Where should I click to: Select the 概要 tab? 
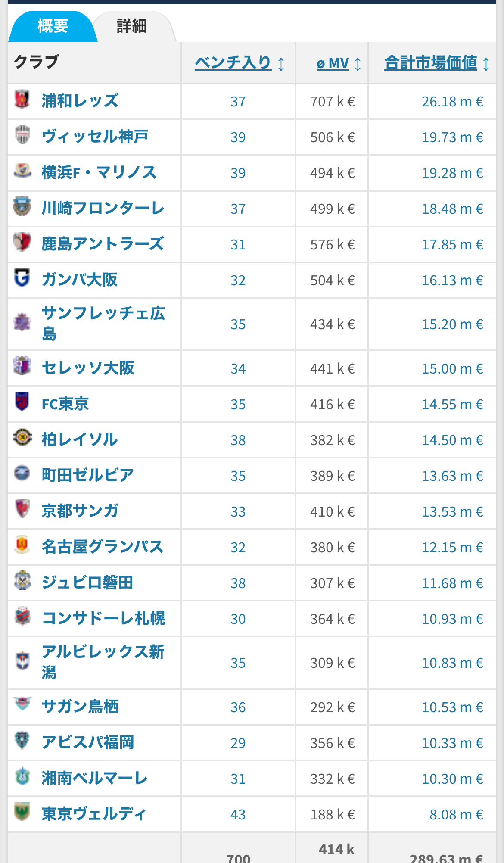[53, 26]
